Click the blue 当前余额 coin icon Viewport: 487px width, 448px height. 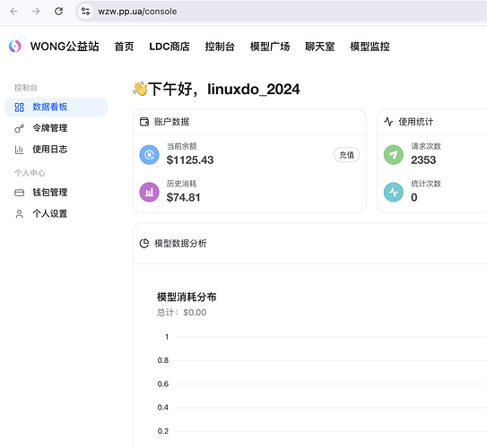point(149,154)
